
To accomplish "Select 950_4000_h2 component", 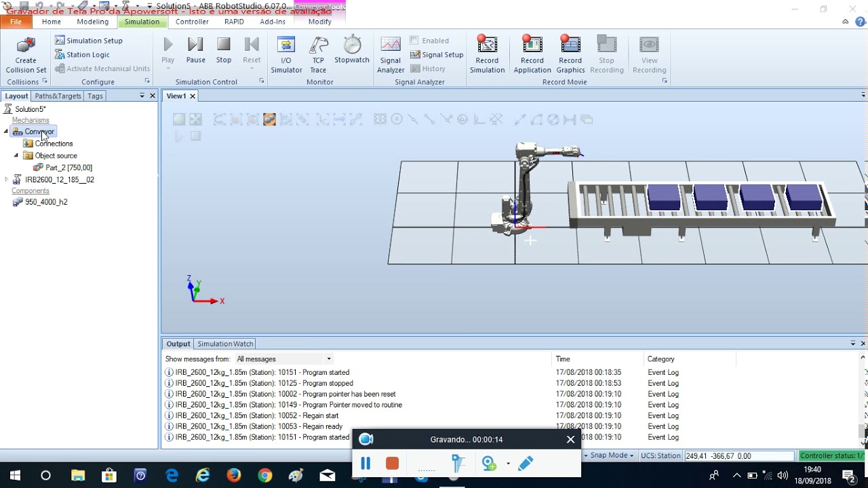I will point(46,202).
